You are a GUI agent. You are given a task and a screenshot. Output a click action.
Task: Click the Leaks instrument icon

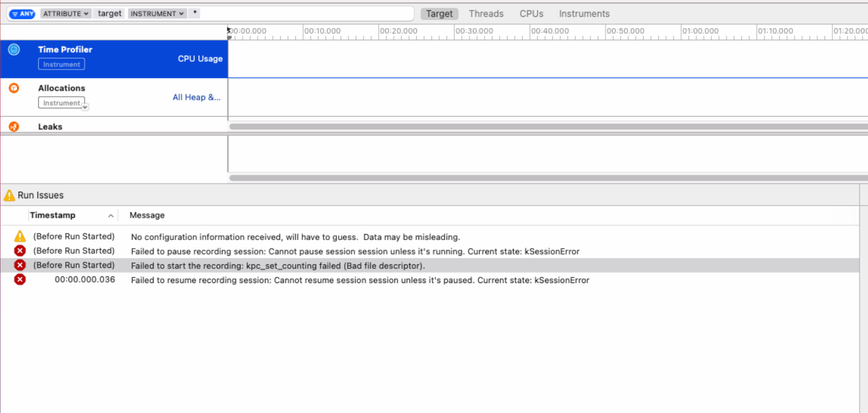pyautogui.click(x=14, y=126)
